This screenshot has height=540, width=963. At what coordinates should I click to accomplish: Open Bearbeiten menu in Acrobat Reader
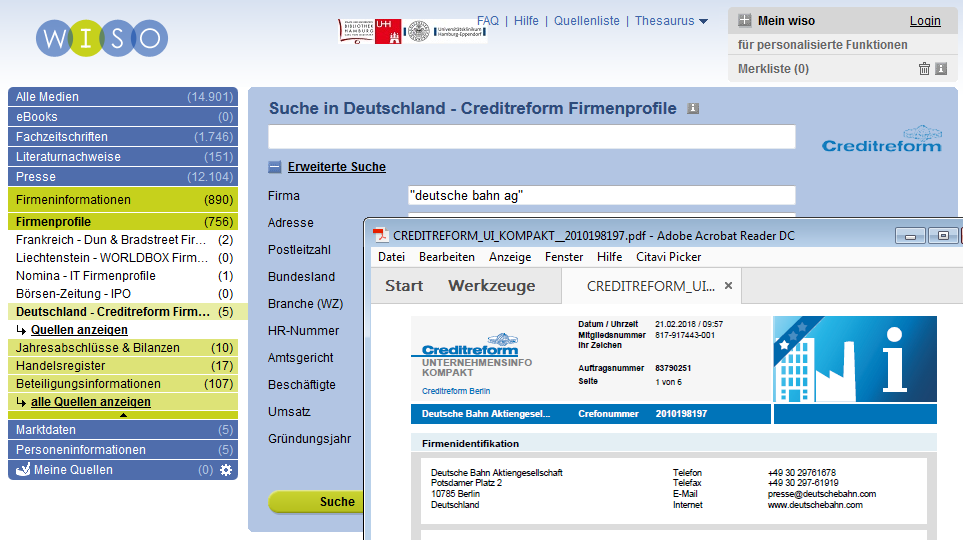pos(446,257)
